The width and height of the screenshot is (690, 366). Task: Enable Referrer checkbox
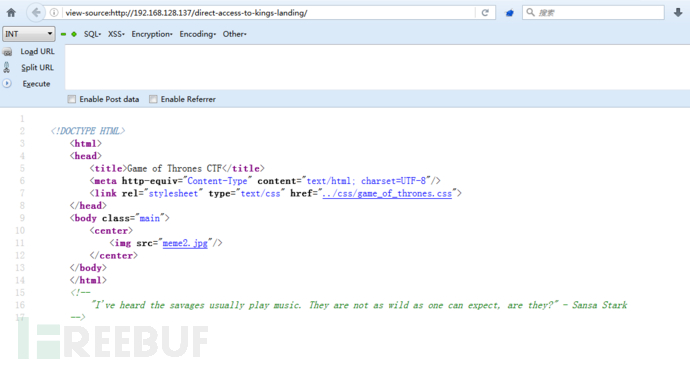(x=153, y=99)
